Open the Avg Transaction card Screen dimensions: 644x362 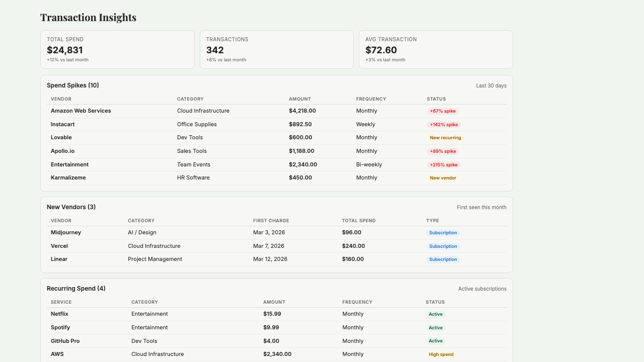pyautogui.click(x=436, y=49)
